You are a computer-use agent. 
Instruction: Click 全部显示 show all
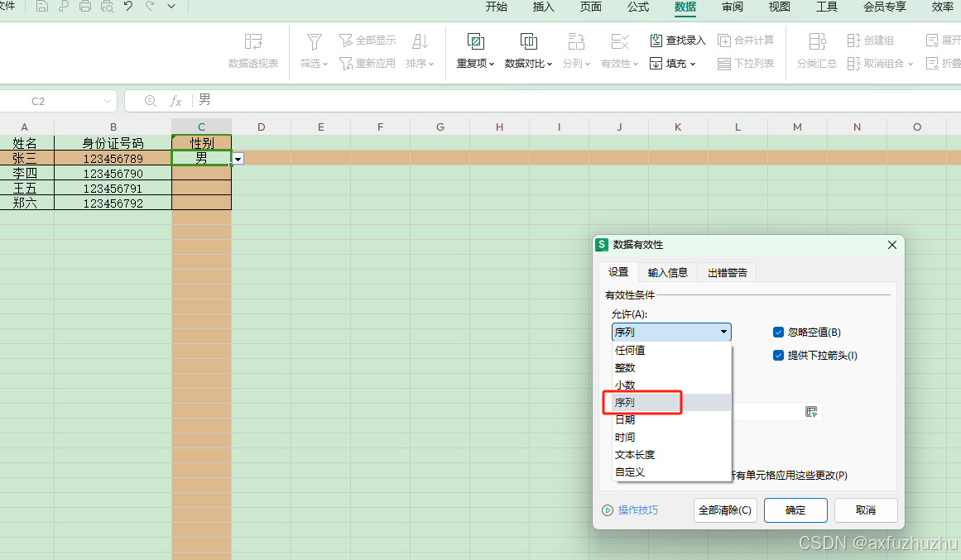click(x=368, y=41)
